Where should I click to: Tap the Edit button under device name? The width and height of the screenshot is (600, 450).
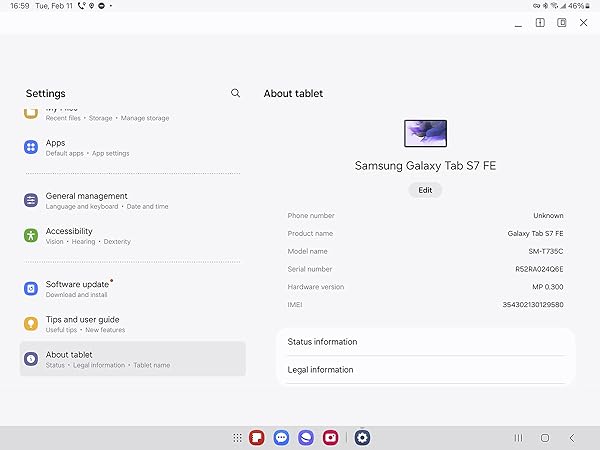(425, 190)
